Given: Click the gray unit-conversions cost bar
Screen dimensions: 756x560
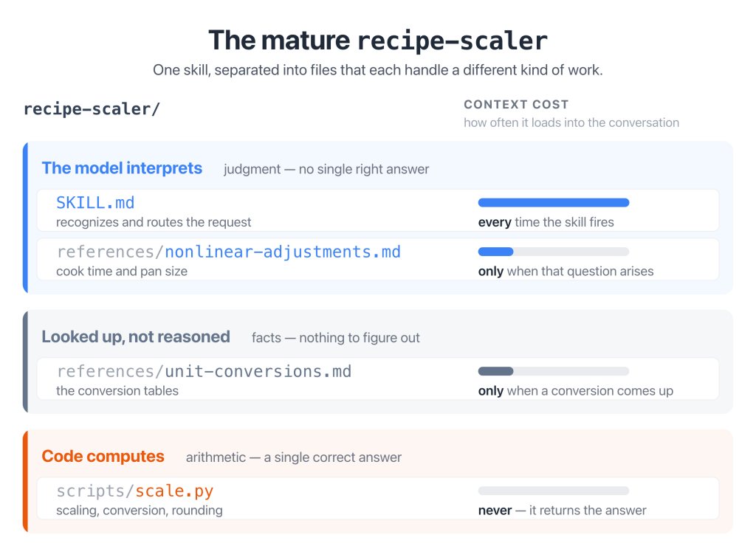Looking at the screenshot, I should pos(554,371).
